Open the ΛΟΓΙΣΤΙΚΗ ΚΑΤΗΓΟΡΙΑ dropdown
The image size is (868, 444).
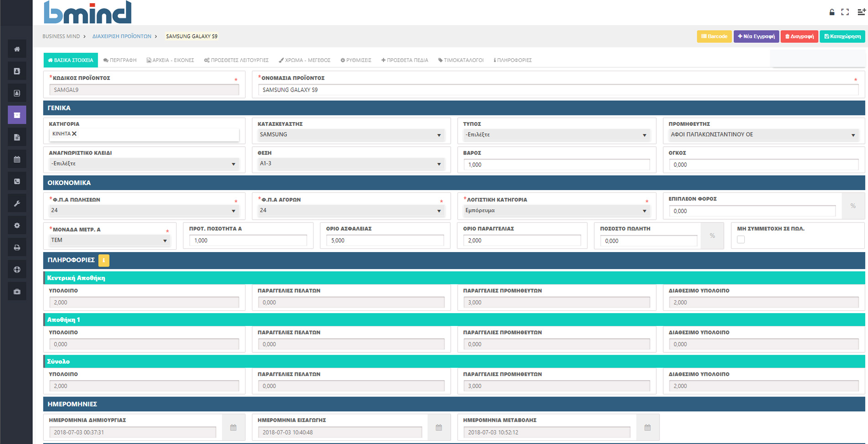tap(556, 210)
